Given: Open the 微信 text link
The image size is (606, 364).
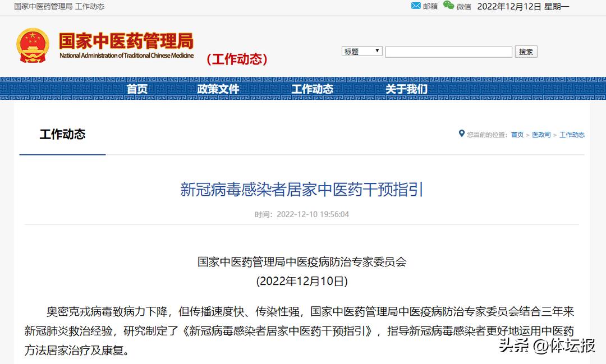Looking at the screenshot, I should 463,7.
